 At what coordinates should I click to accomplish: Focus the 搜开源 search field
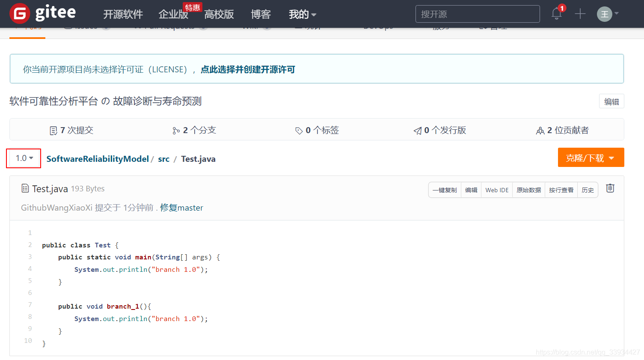click(x=478, y=14)
